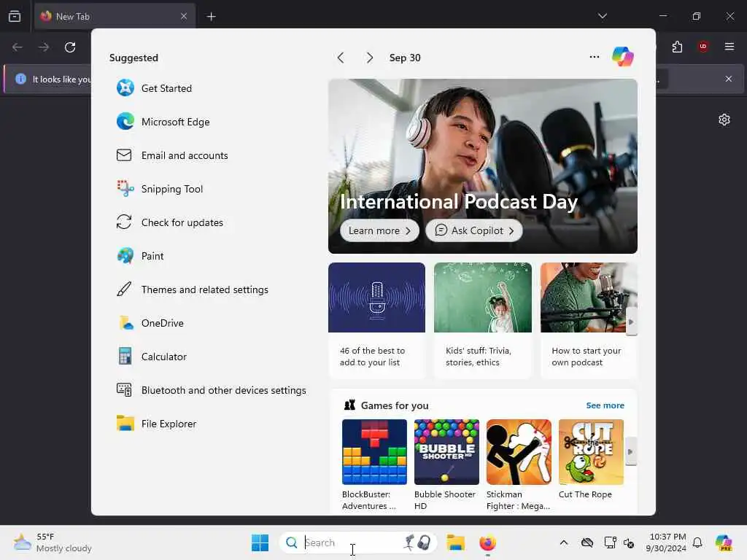The height and width of the screenshot is (560, 747).
Task: Open the clock showing 10:37 PM
Action: (666, 542)
